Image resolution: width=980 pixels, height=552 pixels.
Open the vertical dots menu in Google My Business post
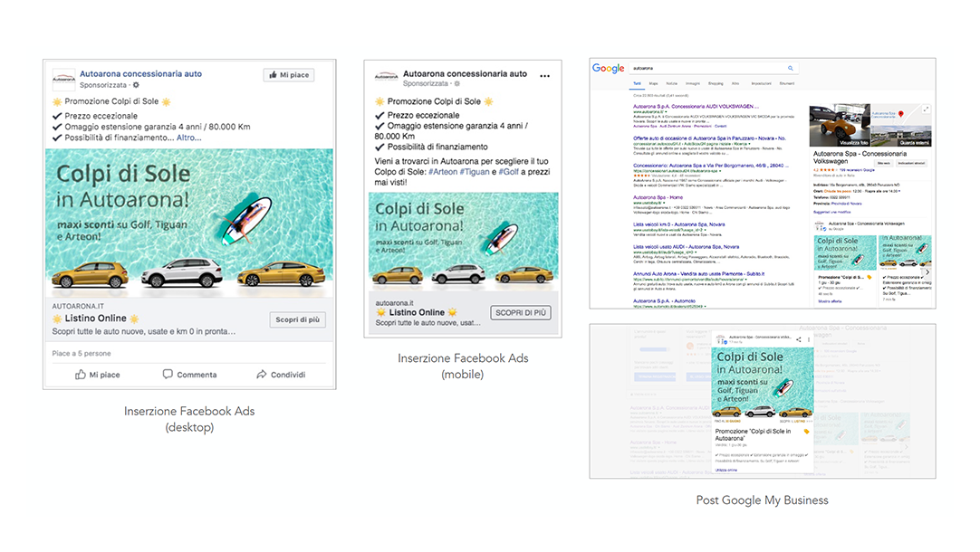pos(809,339)
